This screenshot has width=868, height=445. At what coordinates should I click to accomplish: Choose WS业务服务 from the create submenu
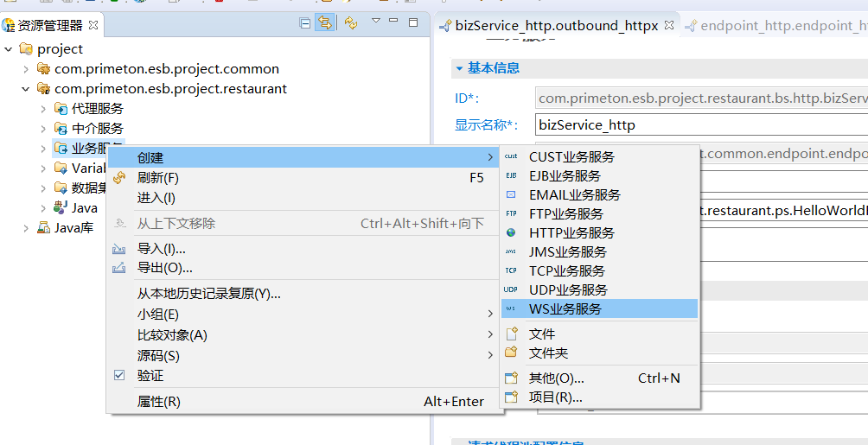point(565,308)
